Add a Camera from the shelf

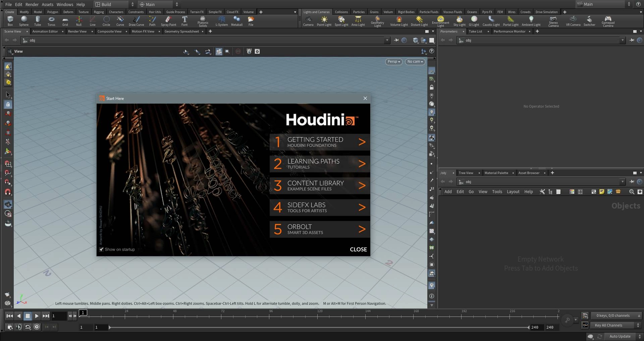(308, 21)
